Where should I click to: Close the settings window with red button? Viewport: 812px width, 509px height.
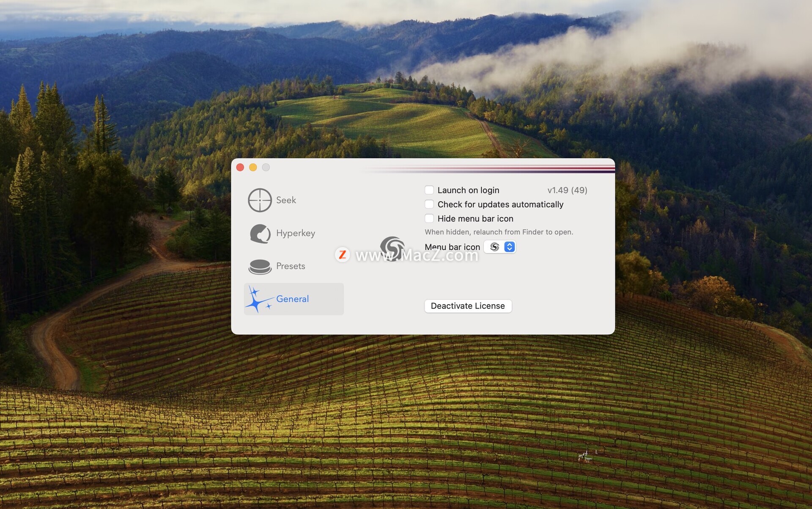pyautogui.click(x=240, y=168)
